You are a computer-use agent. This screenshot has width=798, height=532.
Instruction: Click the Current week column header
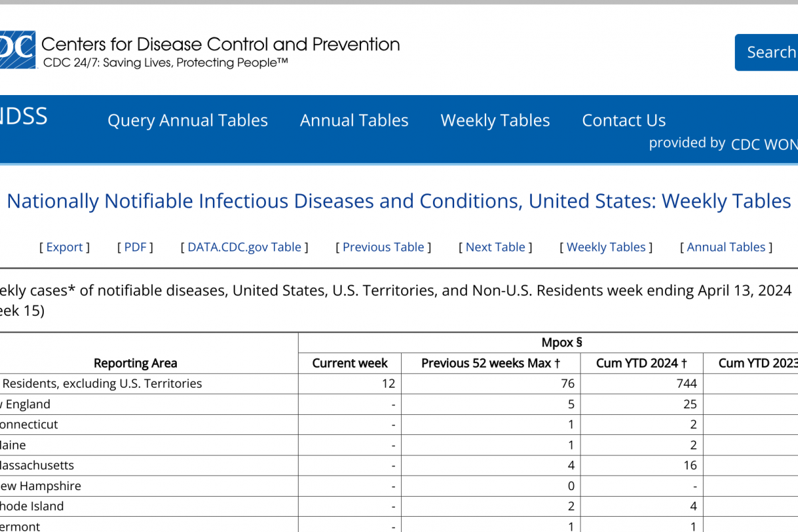[x=350, y=363]
